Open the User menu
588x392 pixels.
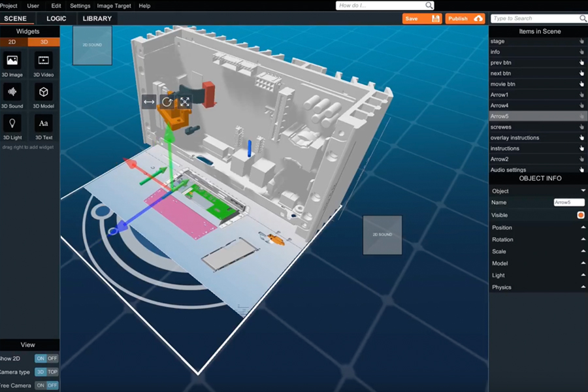pyautogui.click(x=33, y=6)
